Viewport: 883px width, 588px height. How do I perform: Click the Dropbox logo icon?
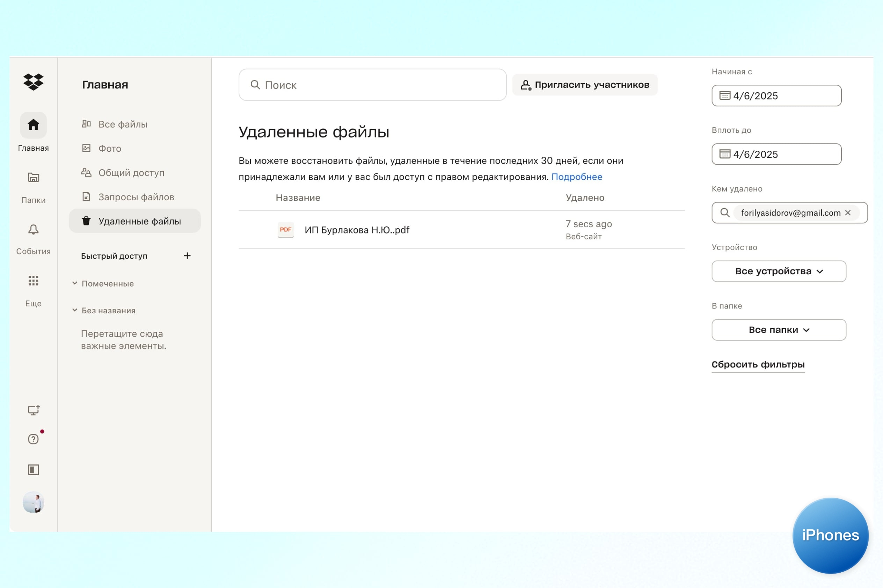34,82
